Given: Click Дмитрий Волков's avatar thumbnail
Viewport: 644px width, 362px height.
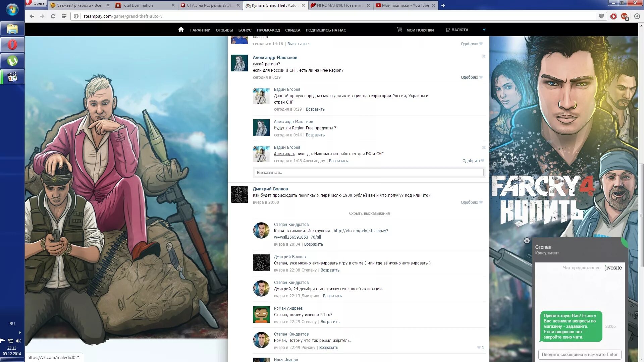Looking at the screenshot, I should click(x=239, y=194).
